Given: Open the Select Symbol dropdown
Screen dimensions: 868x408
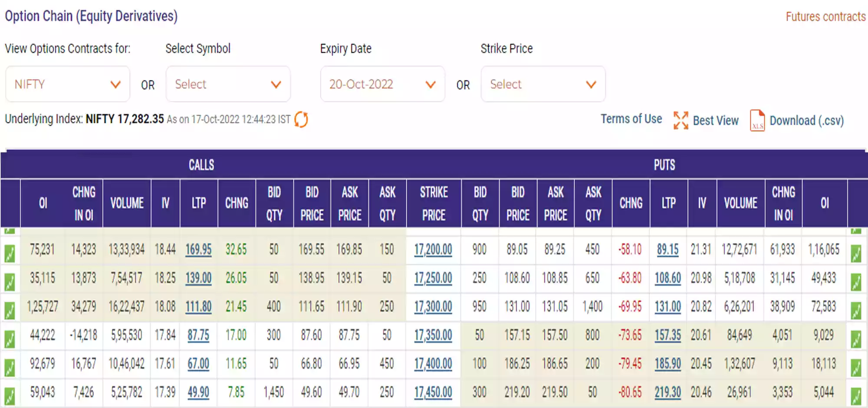Looking at the screenshot, I should pyautogui.click(x=228, y=84).
